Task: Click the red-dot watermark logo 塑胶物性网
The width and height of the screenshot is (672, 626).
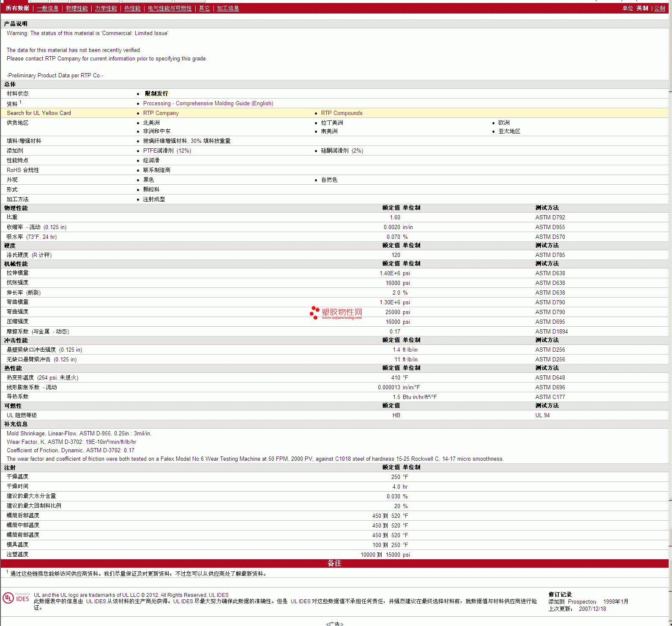Action: pos(336,313)
